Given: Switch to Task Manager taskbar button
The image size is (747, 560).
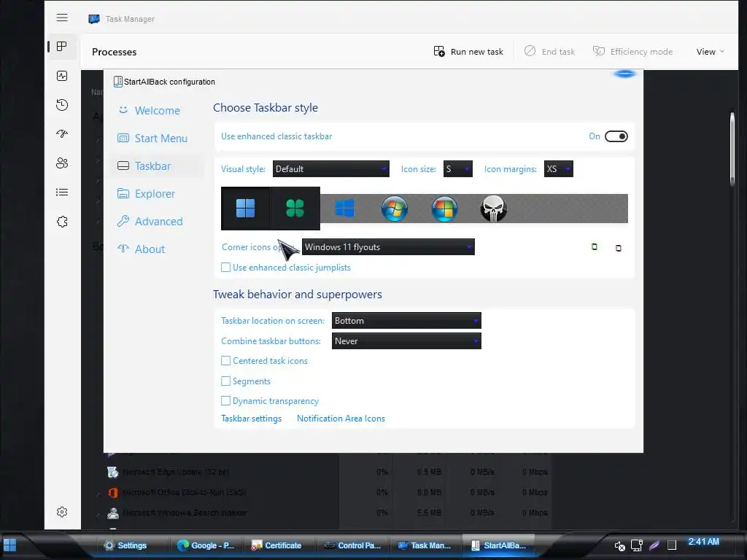Looking at the screenshot, I should pos(425,545).
